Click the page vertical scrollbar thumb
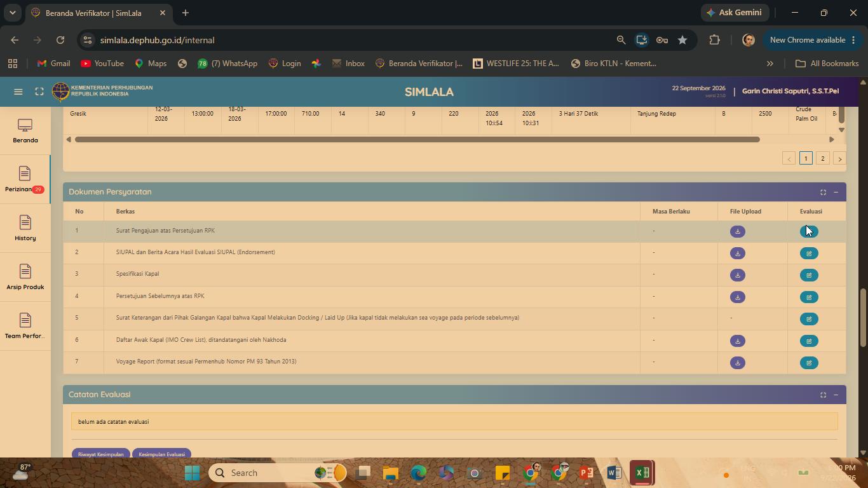This screenshot has height=488, width=868. coord(863,318)
